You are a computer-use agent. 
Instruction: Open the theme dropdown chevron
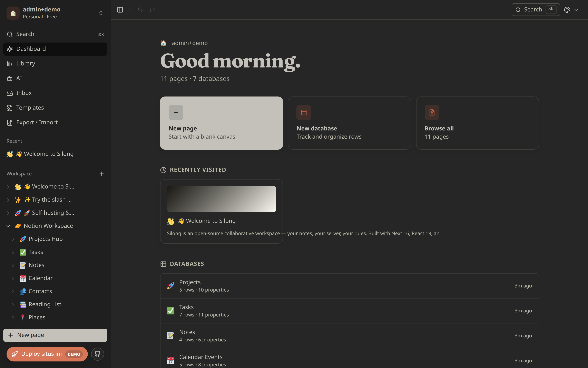pos(576,10)
